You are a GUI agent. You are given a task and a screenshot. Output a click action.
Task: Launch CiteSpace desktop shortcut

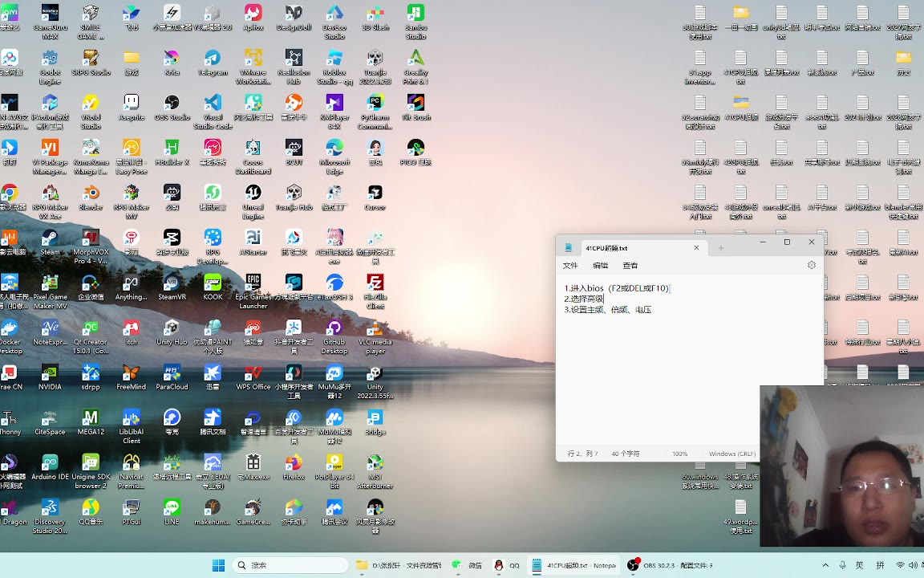pyautogui.click(x=50, y=422)
